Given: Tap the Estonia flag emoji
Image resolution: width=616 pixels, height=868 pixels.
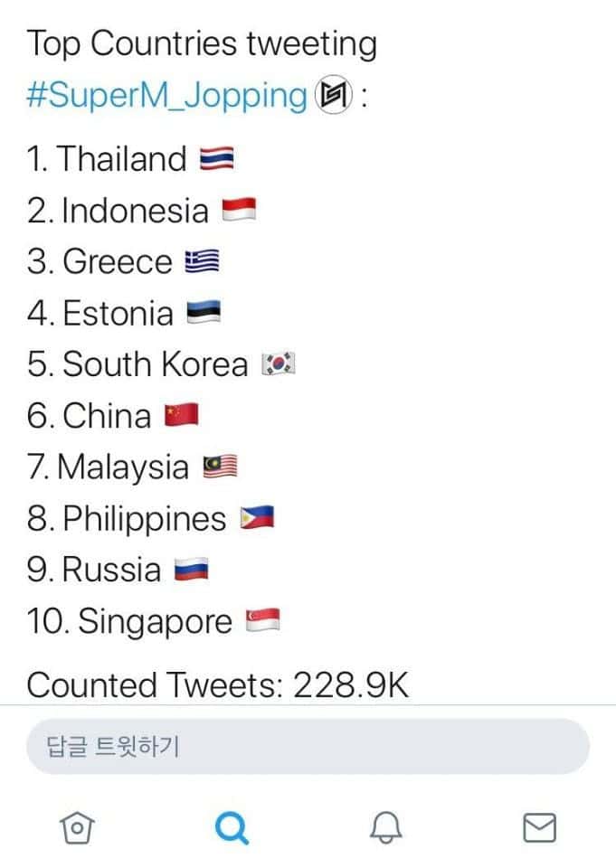Looking at the screenshot, I should click(204, 314).
